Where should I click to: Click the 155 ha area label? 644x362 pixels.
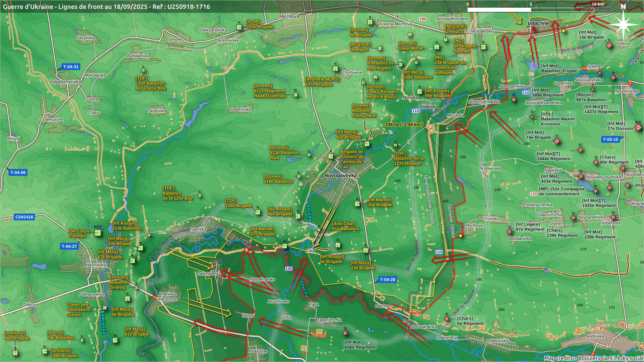(x=404, y=125)
